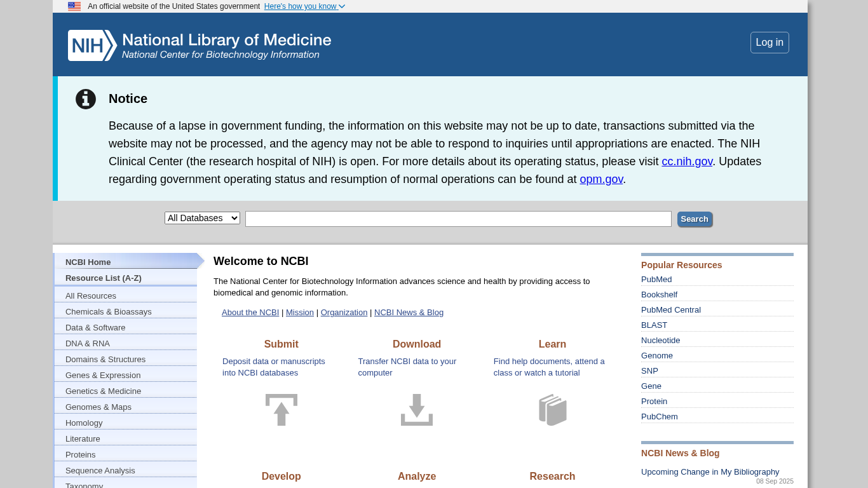Open the opm.gov link
868x488 pixels.
tap(601, 179)
